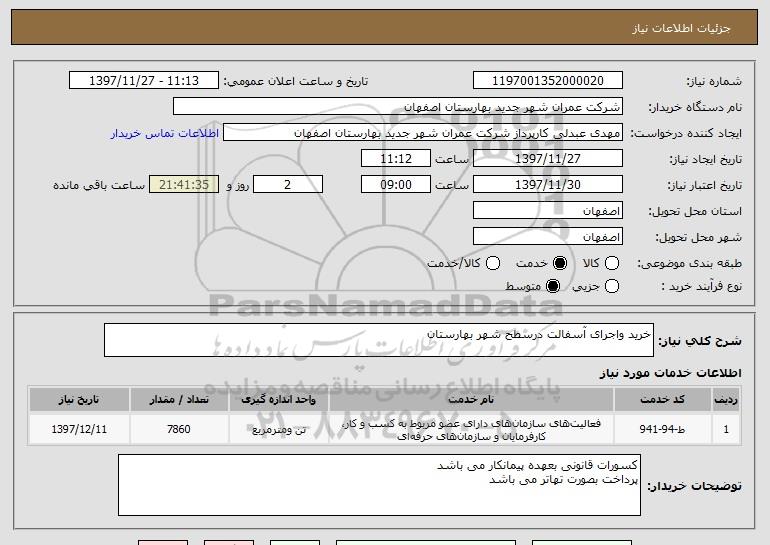Screen dimensions: 770x545
Task: Click the service code cell ط-94-941
Action: point(662,430)
